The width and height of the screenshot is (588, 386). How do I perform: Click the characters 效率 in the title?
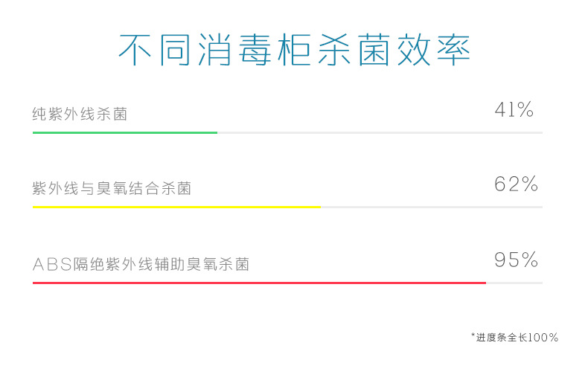(x=434, y=50)
